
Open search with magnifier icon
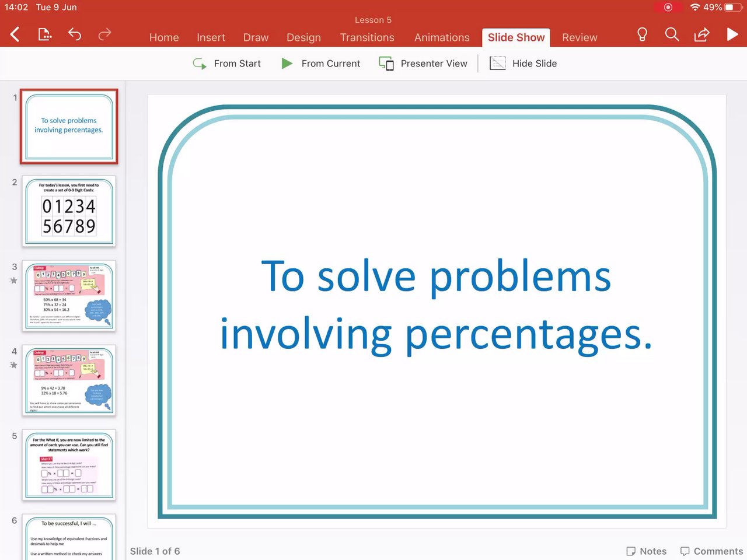click(x=672, y=35)
